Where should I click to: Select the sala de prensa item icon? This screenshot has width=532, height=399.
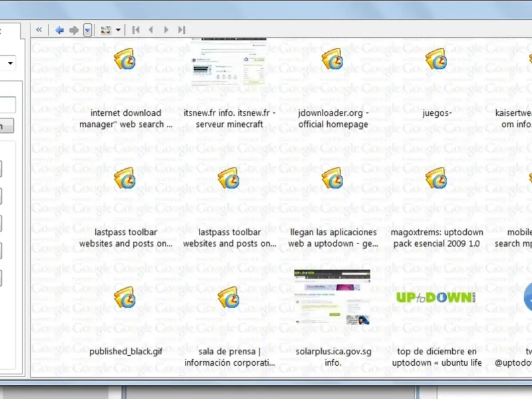click(229, 297)
